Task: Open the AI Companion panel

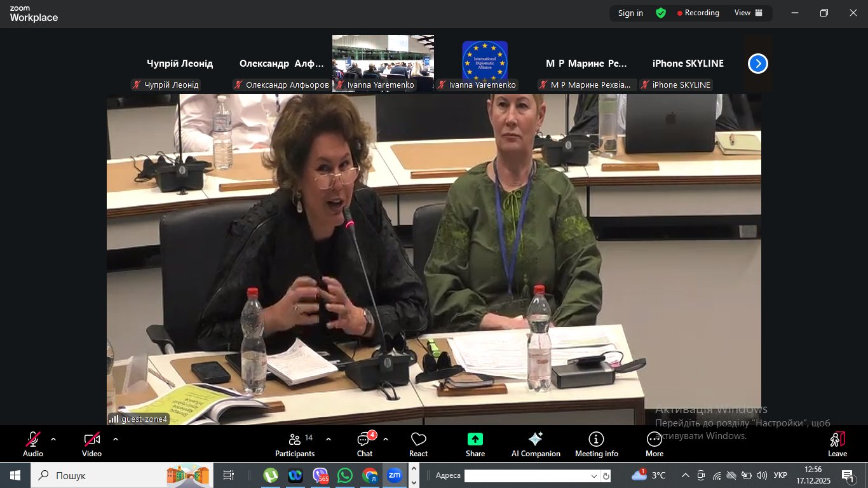Action: click(536, 444)
